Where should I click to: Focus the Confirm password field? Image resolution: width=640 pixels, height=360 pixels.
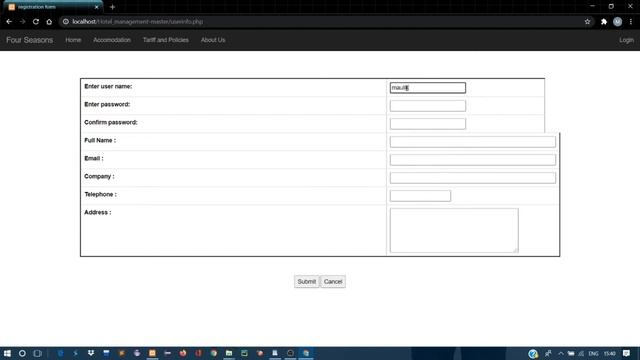pos(428,124)
